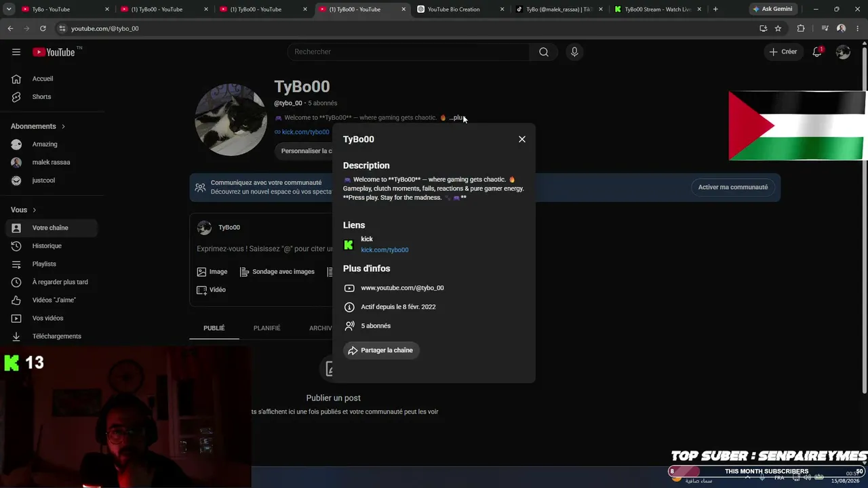Open the Chrome three-dot menu
The image size is (868, 488).
point(857,28)
